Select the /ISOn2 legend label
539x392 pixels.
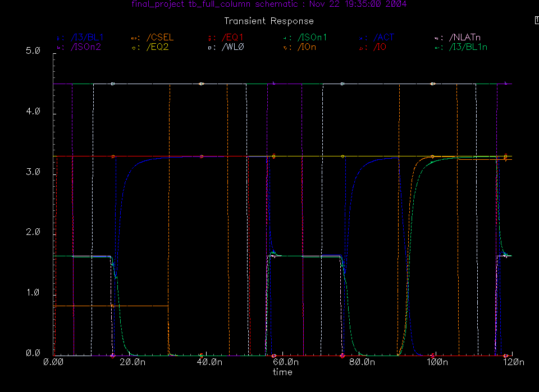tap(86, 47)
